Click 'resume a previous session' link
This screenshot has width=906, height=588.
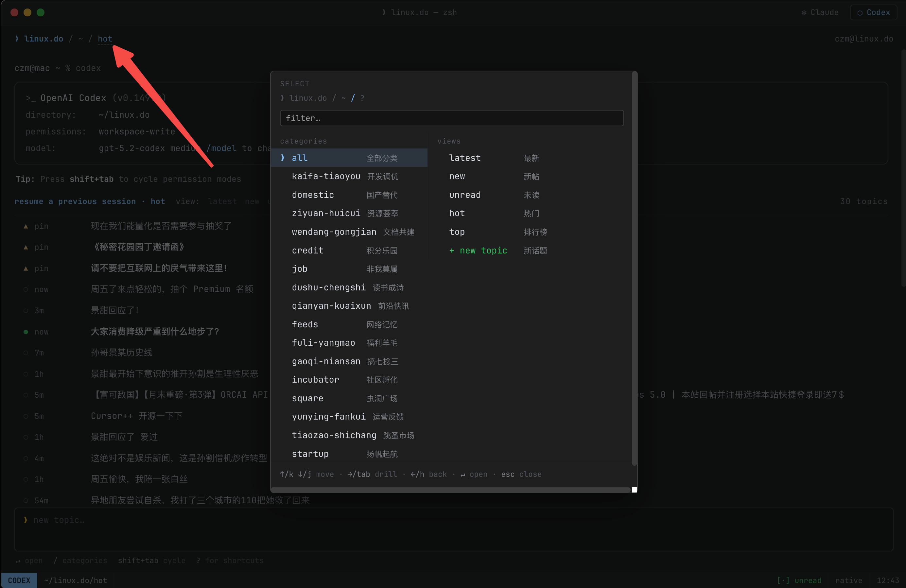pyautogui.click(x=75, y=201)
